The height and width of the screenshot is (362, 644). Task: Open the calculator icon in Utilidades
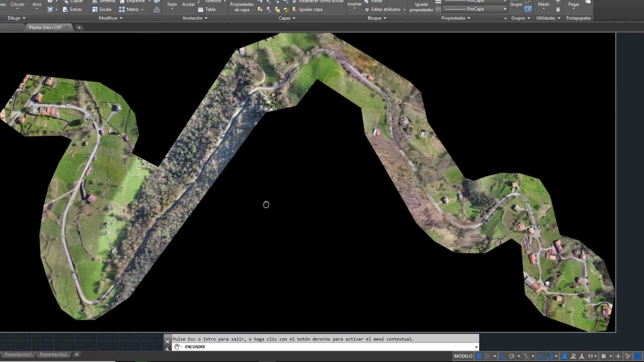pos(558,10)
